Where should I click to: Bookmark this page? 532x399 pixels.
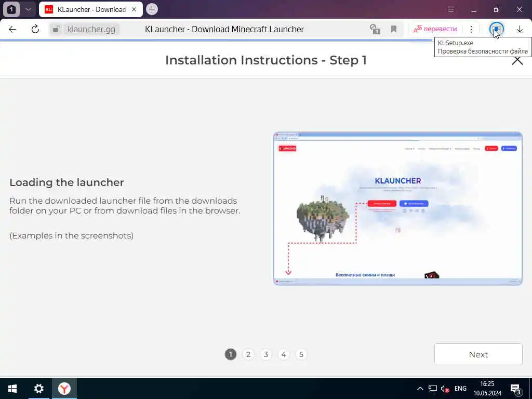394,29
